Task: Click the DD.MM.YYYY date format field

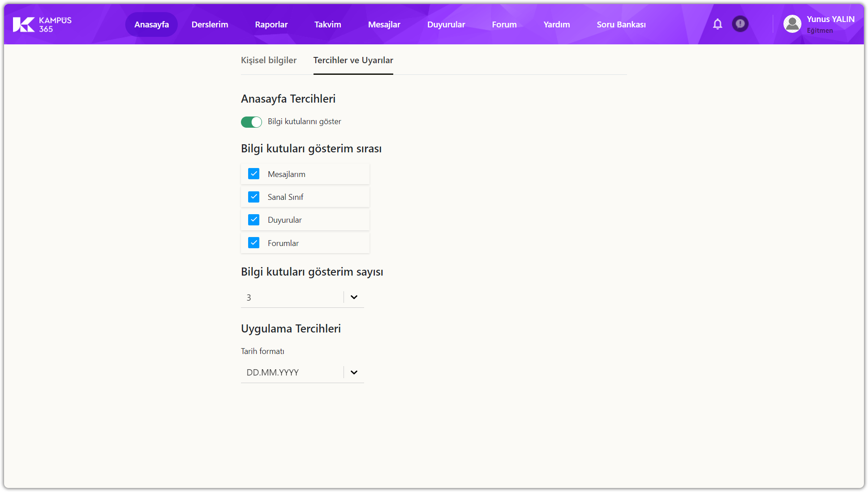Action: tap(291, 372)
